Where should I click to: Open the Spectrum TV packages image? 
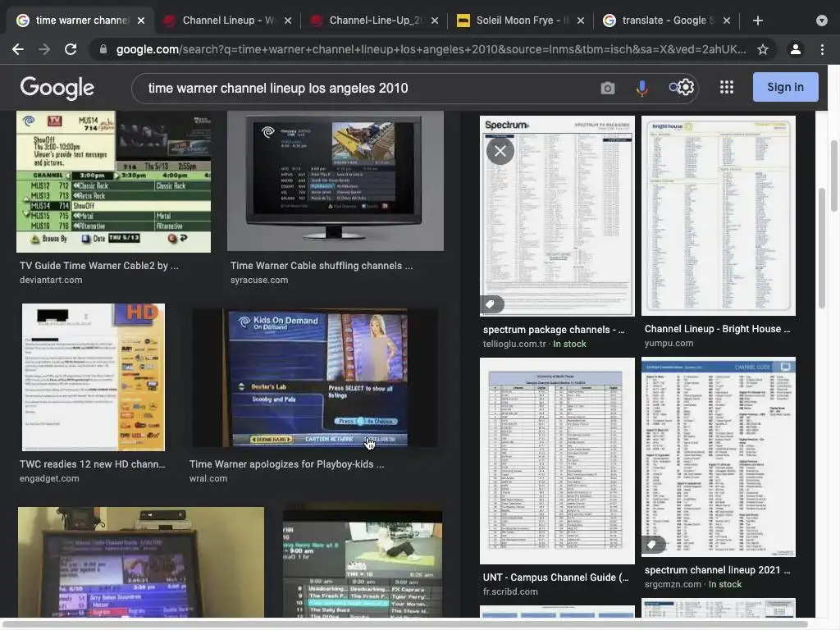[x=557, y=216]
